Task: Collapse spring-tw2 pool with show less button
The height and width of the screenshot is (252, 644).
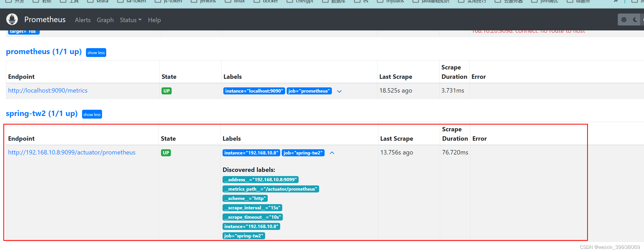Action: pos(92,114)
